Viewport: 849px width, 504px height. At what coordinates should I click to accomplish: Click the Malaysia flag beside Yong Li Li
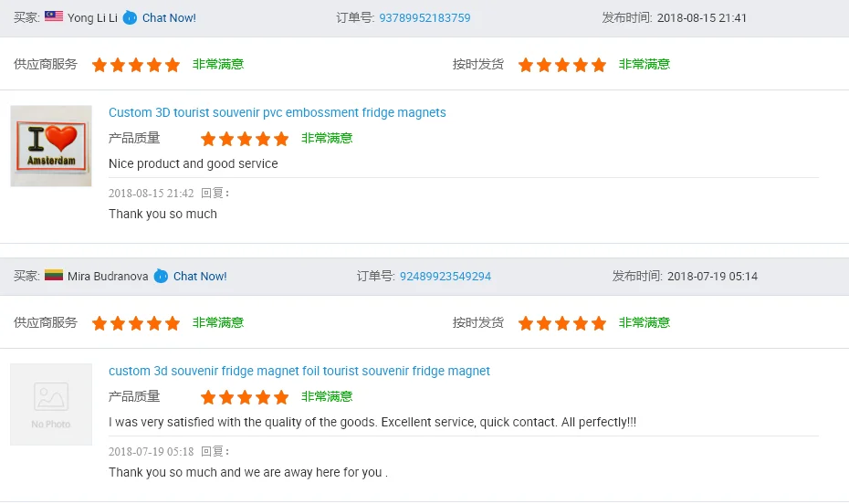click(x=54, y=16)
